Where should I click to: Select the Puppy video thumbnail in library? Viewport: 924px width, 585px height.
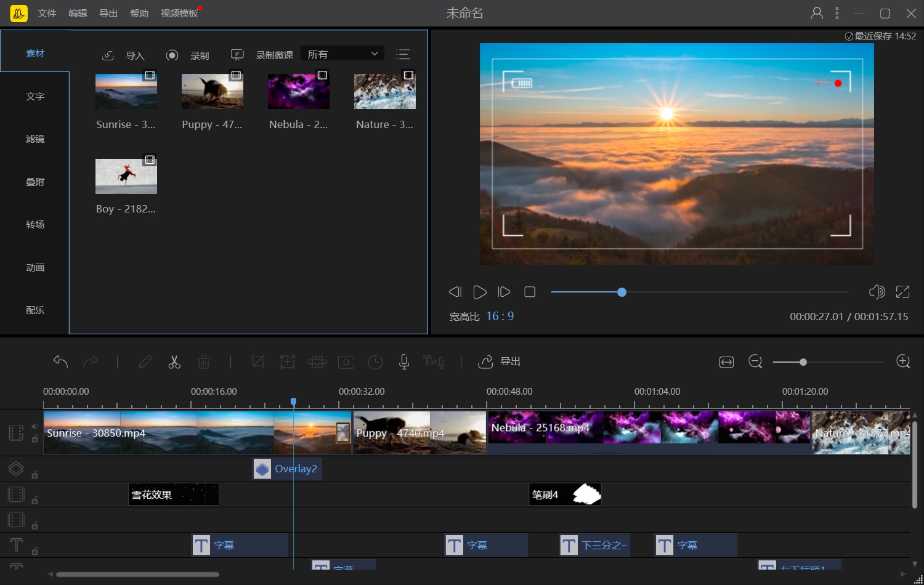213,91
